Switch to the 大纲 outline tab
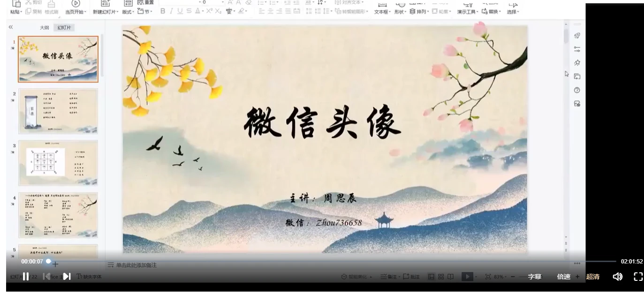This screenshot has height=293, width=644. [x=44, y=28]
